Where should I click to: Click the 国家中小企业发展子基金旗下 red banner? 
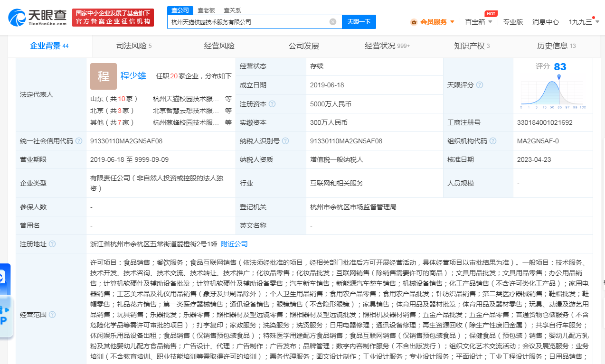(113, 18)
